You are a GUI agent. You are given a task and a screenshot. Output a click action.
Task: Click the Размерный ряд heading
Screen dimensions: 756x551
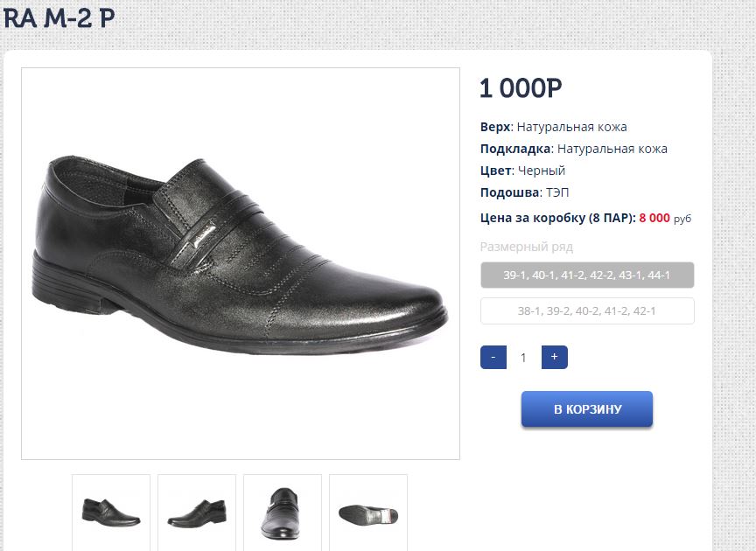[x=526, y=247]
